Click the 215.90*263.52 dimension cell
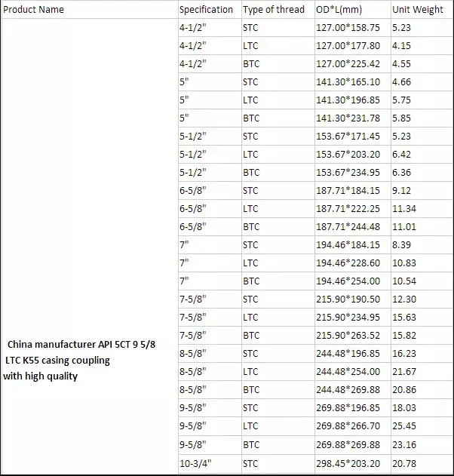Screen dimensions: 454x476 point(347,336)
